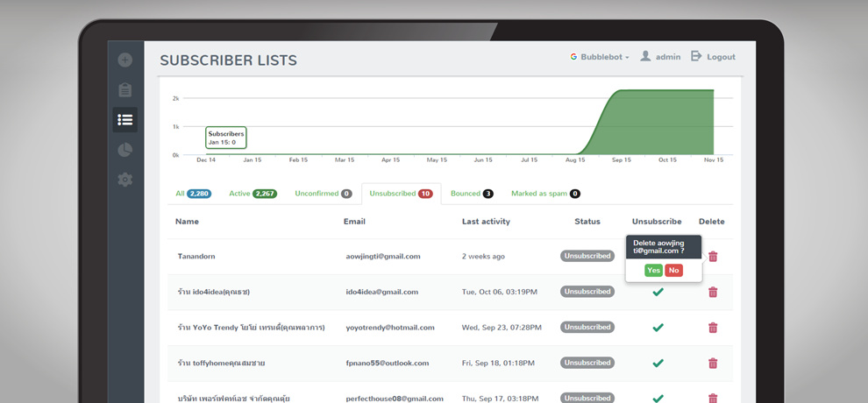Screen dimensions: 868x403
Task: Click email fpnano55@outlook.com
Action: pyautogui.click(x=388, y=364)
